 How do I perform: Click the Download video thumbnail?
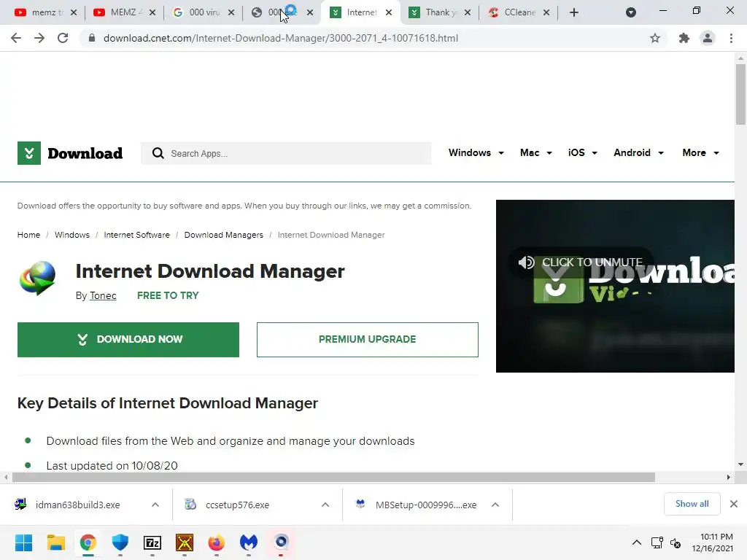click(x=615, y=286)
